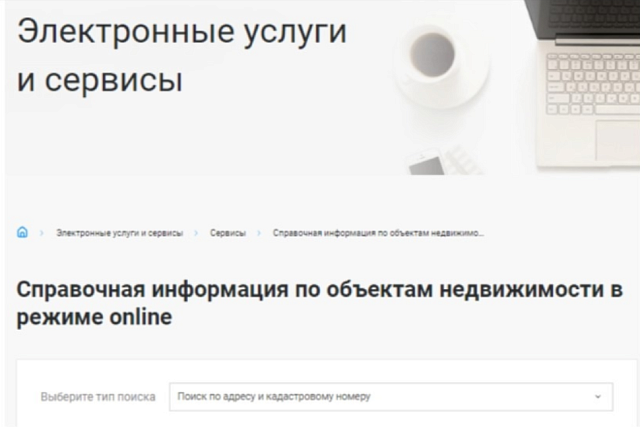Click the chevron just before the 'Сервисы' breadcrumb
Viewport: 640px width, 427px height.
196,233
